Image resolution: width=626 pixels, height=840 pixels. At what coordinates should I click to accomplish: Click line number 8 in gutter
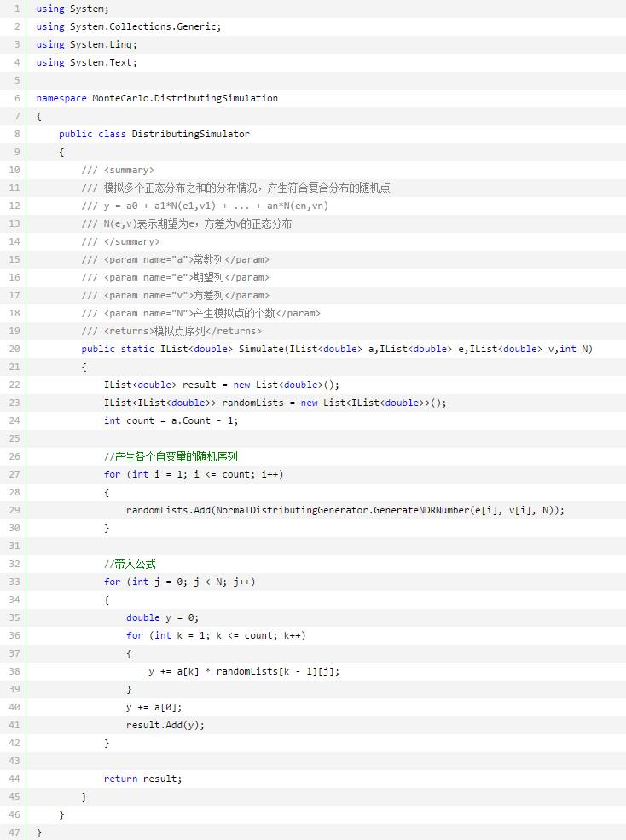pyautogui.click(x=17, y=134)
